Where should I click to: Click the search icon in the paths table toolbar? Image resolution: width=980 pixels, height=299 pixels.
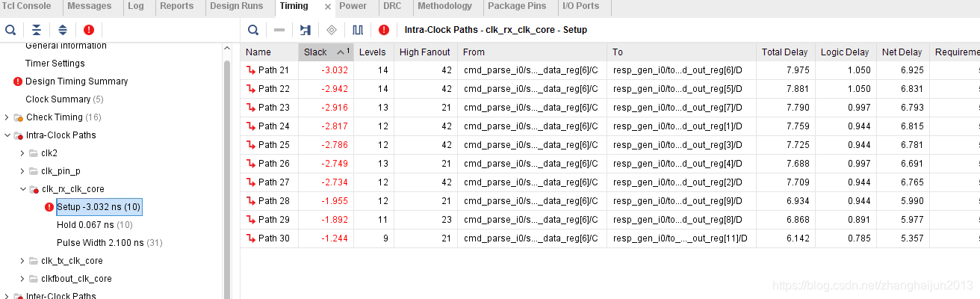click(x=253, y=30)
